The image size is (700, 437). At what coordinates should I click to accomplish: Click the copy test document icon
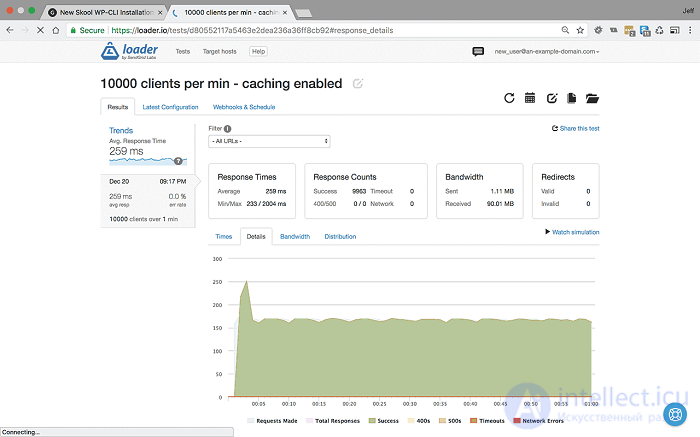click(571, 98)
